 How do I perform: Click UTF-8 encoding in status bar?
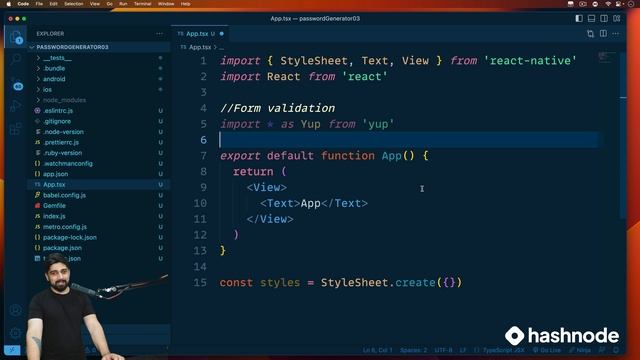[x=443, y=350]
